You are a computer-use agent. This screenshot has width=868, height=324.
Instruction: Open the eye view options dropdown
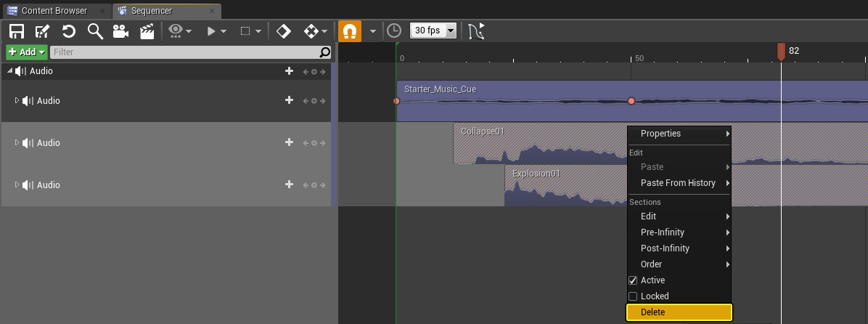pyautogui.click(x=181, y=31)
